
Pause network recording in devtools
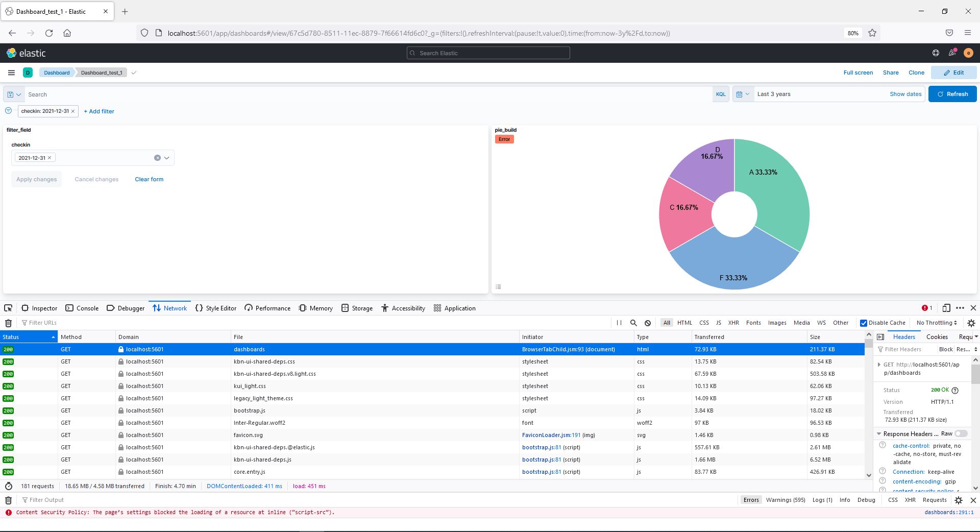coord(619,323)
